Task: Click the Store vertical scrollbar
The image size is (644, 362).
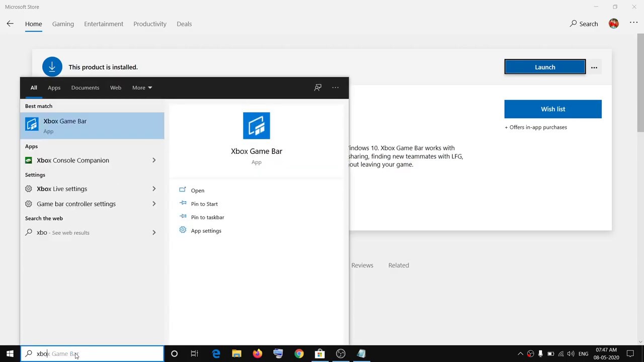Action: point(640,83)
